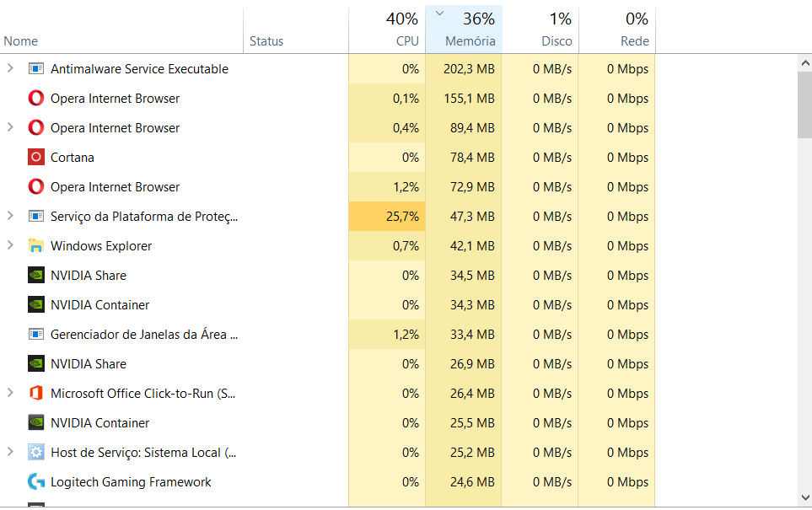
Task: Sort by the Memória column header
Action: click(464, 30)
